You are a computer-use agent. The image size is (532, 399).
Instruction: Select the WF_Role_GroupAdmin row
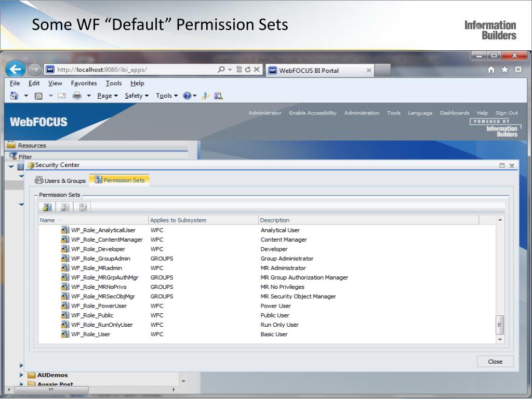(267, 259)
